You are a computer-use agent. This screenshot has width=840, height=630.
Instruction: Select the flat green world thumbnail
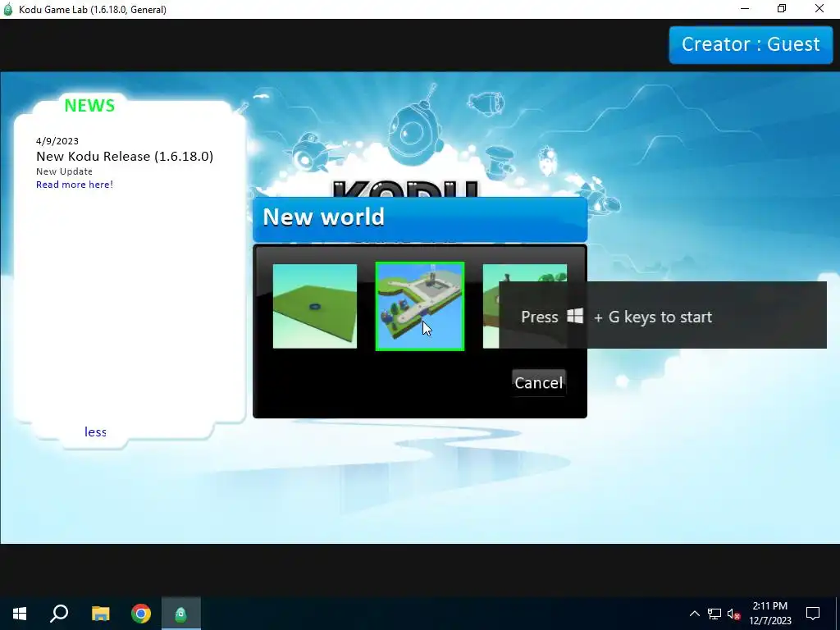pyautogui.click(x=314, y=306)
